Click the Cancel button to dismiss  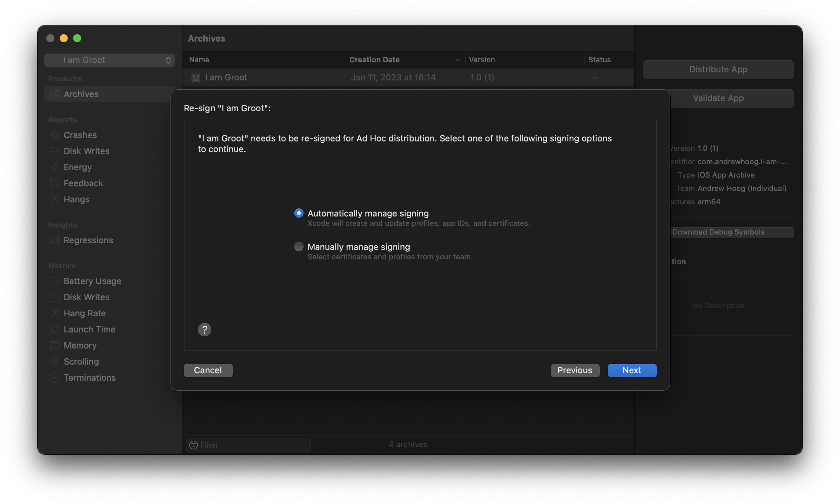coord(208,370)
